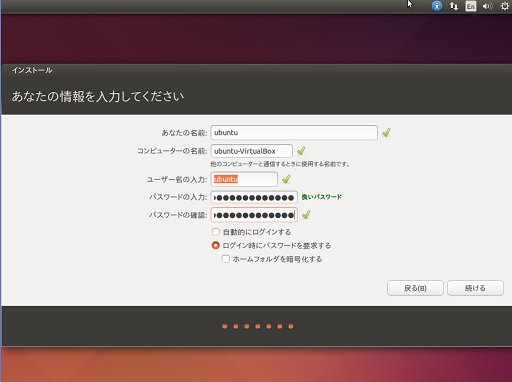The image size is (512, 382).
Task: Click the あなたの情報を入力してください heading
Action: click(98, 97)
